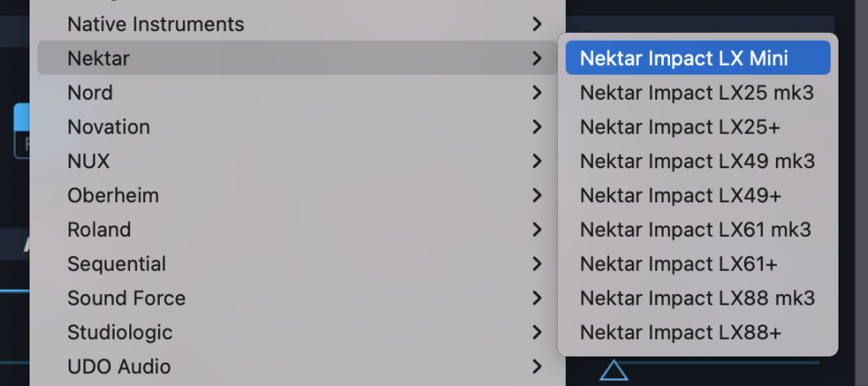The width and height of the screenshot is (868, 386).
Task: Open the Sound Force submenu
Action: pyautogui.click(x=127, y=298)
